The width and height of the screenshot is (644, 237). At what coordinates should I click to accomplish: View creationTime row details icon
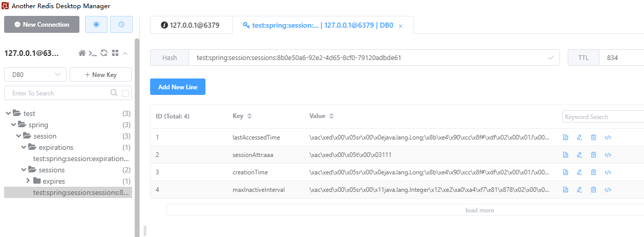(x=566, y=172)
